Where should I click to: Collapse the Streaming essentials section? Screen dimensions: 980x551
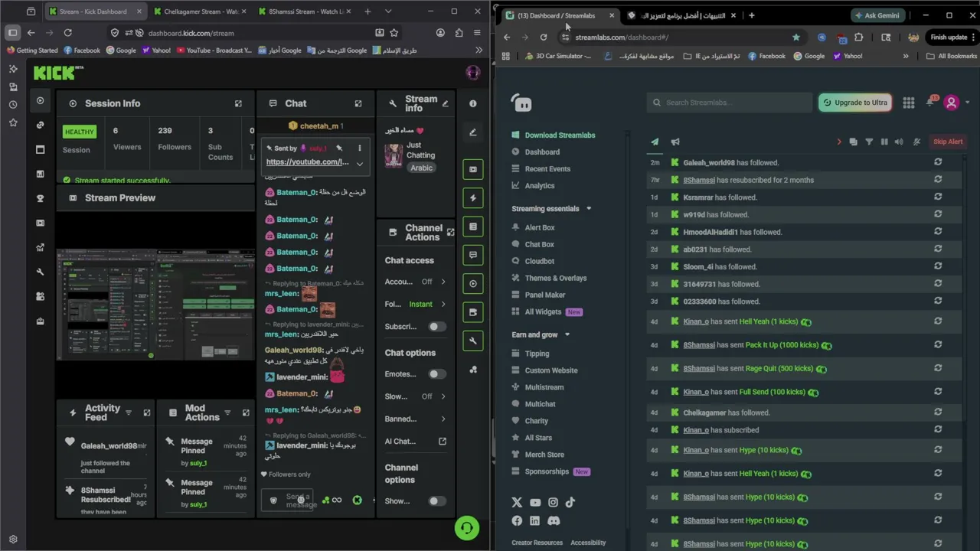pyautogui.click(x=589, y=208)
